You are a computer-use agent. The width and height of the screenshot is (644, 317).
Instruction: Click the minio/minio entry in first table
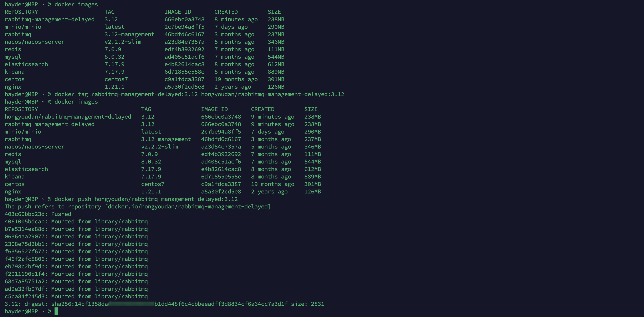click(23, 27)
